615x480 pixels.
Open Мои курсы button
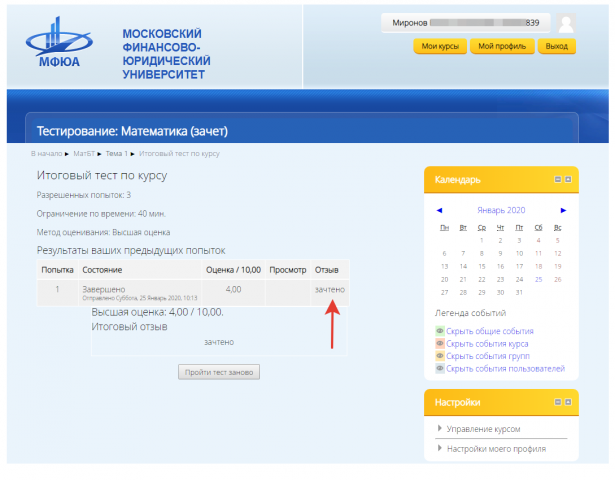(x=440, y=46)
